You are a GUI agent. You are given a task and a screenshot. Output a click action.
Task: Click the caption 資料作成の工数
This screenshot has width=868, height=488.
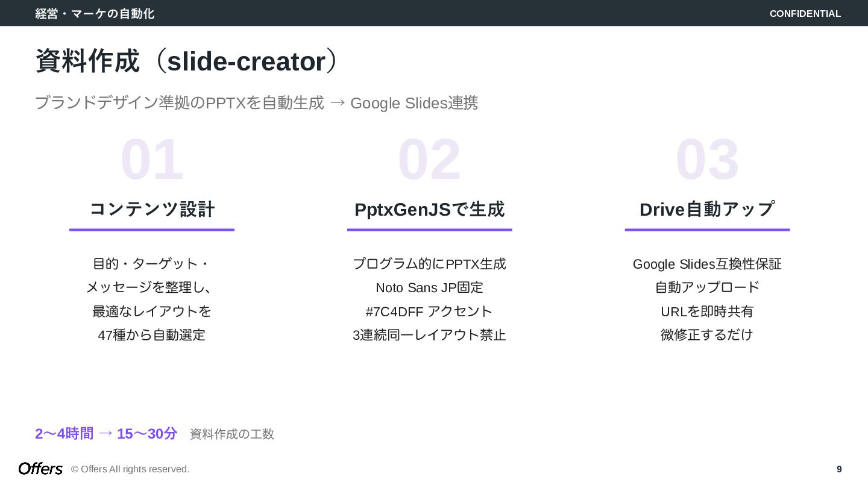[232, 434]
